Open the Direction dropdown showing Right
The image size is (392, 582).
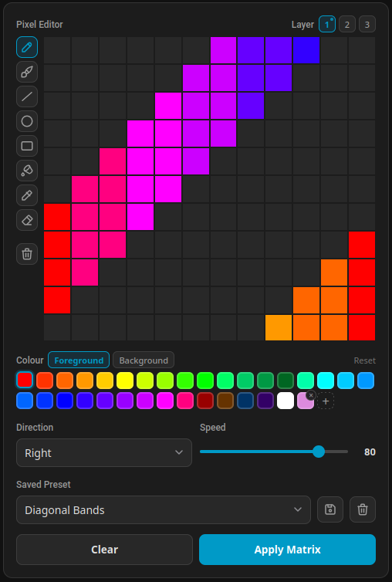tap(104, 453)
